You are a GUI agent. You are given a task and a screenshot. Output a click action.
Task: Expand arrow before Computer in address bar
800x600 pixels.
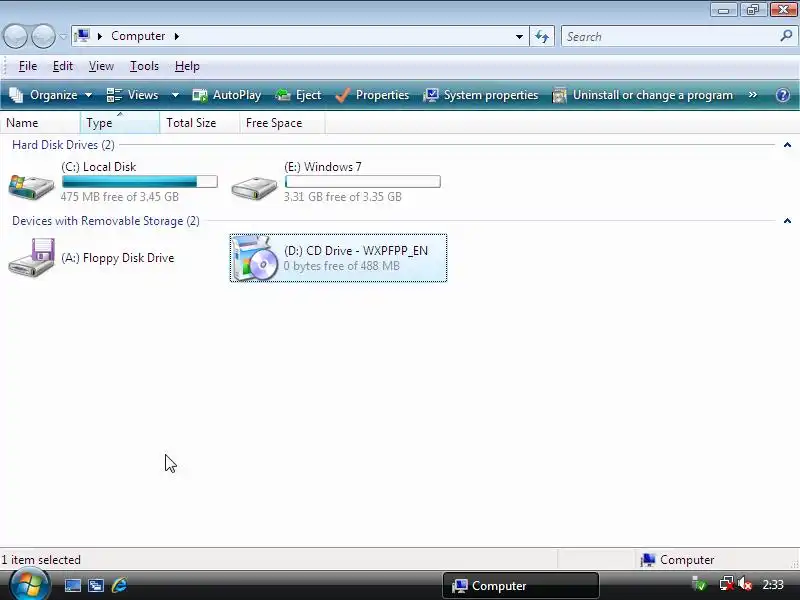click(100, 36)
